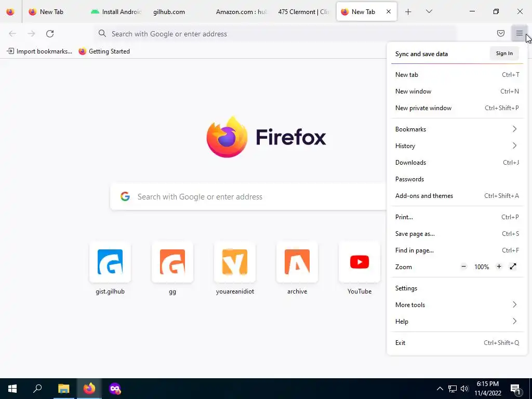Go back one page

coord(12,34)
